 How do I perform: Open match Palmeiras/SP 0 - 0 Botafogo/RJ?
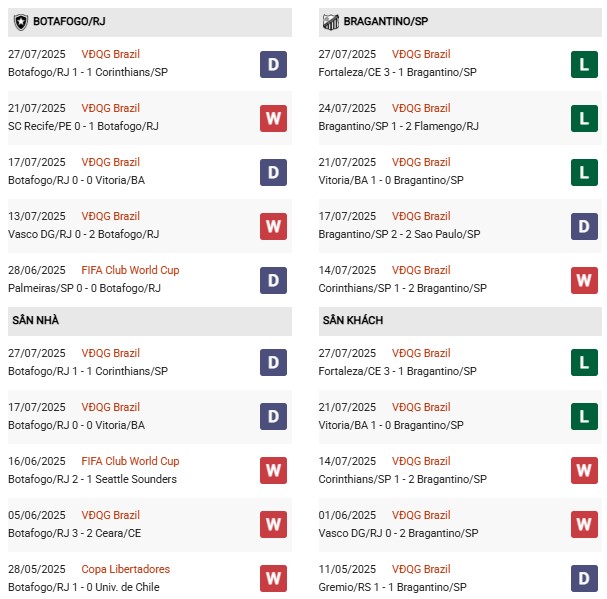pos(85,288)
